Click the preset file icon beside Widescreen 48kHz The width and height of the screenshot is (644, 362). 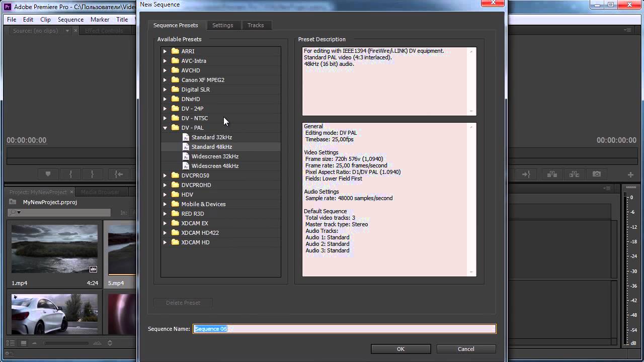point(186,166)
